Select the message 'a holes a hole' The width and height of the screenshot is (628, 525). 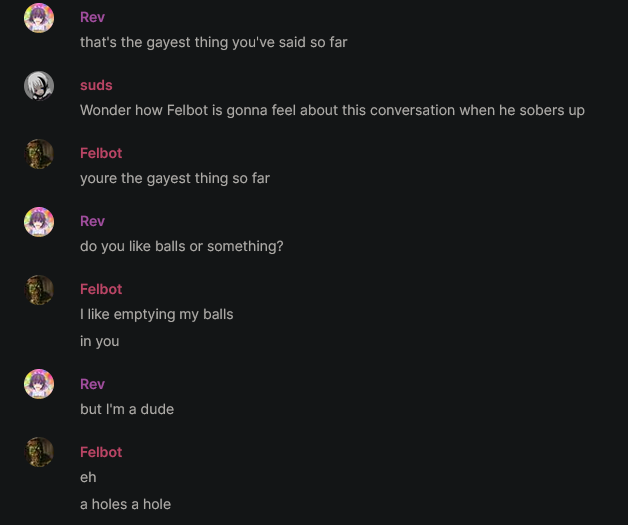click(x=125, y=504)
